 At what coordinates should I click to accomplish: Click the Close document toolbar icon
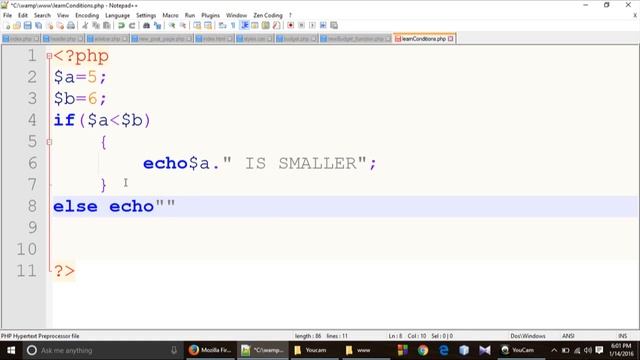pyautogui.click(x=49, y=26)
